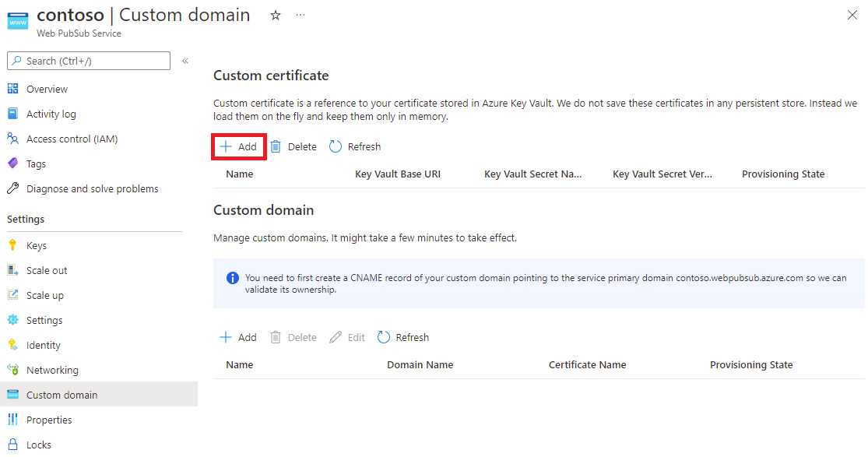Click the Access control people icon
This screenshot has height=457, width=868.
point(12,139)
